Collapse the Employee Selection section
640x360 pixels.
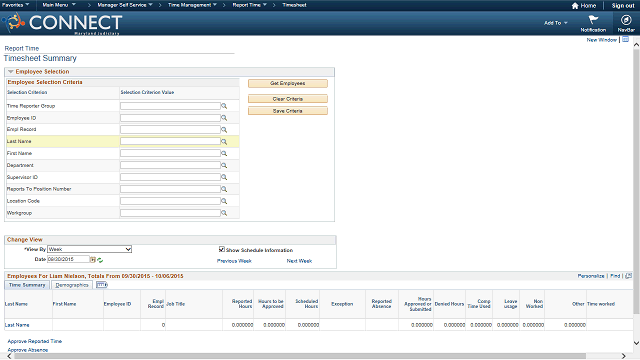(11, 72)
